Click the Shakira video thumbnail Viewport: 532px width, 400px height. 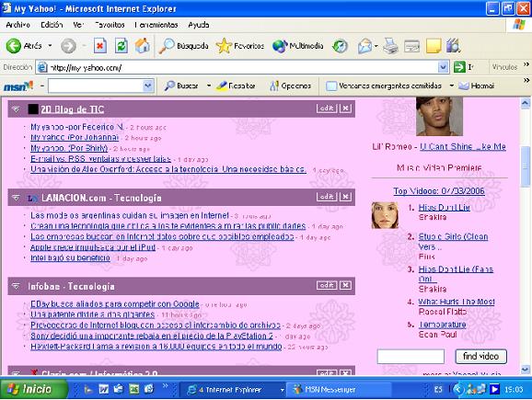(385, 215)
